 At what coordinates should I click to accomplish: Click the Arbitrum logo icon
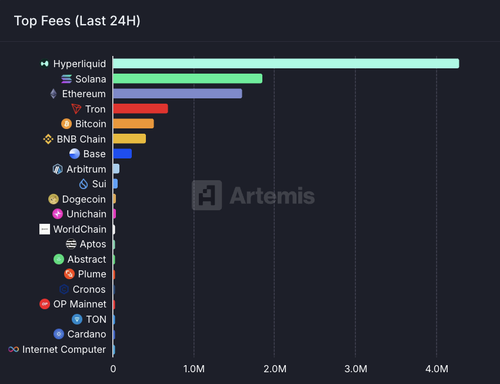point(58,169)
